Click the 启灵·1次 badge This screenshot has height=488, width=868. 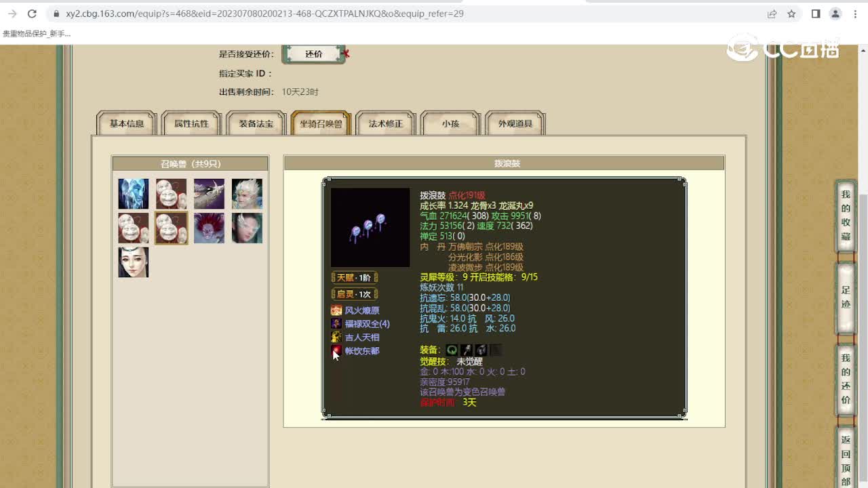pos(355,294)
